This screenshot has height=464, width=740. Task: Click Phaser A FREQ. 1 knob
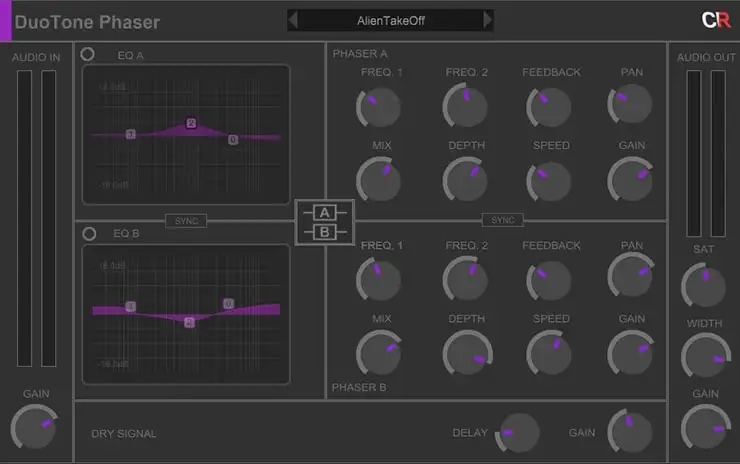coord(378,107)
